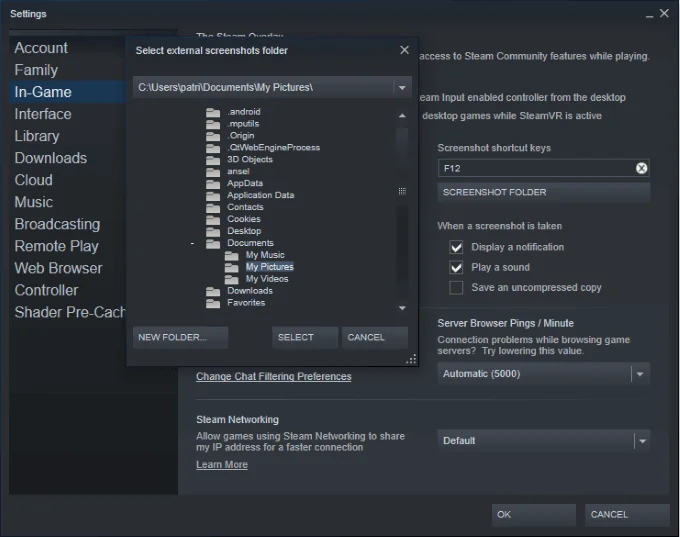This screenshot has height=537, width=680.
Task: Open the Account settings section
Action: 41,48
